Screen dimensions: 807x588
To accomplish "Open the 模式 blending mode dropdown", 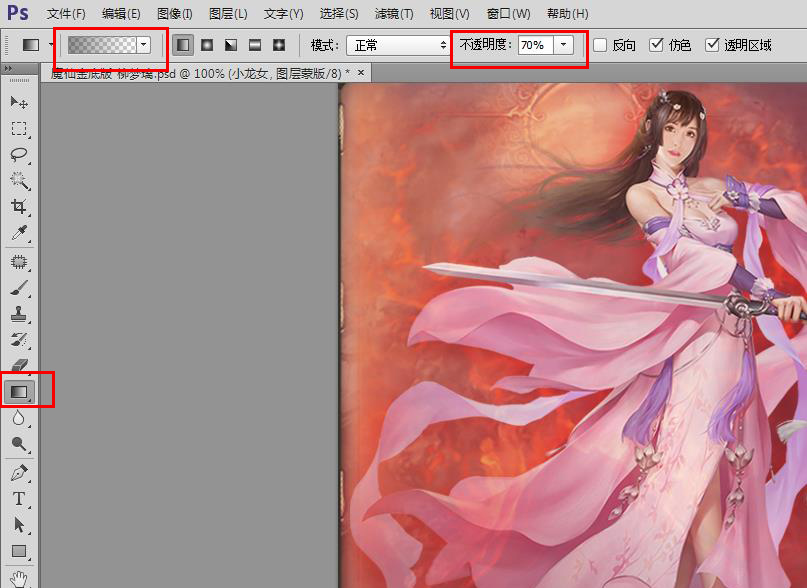I will tap(398, 45).
